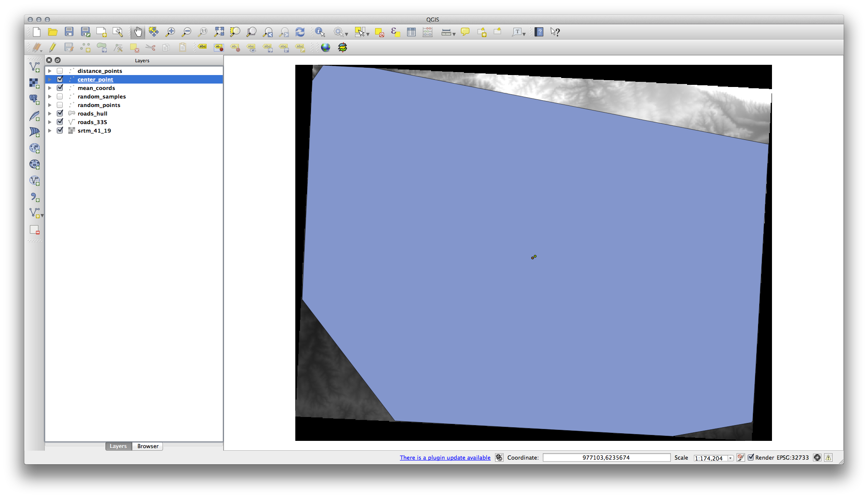Activate the Identify Features tool
The height and width of the screenshot is (498, 868).
[320, 32]
